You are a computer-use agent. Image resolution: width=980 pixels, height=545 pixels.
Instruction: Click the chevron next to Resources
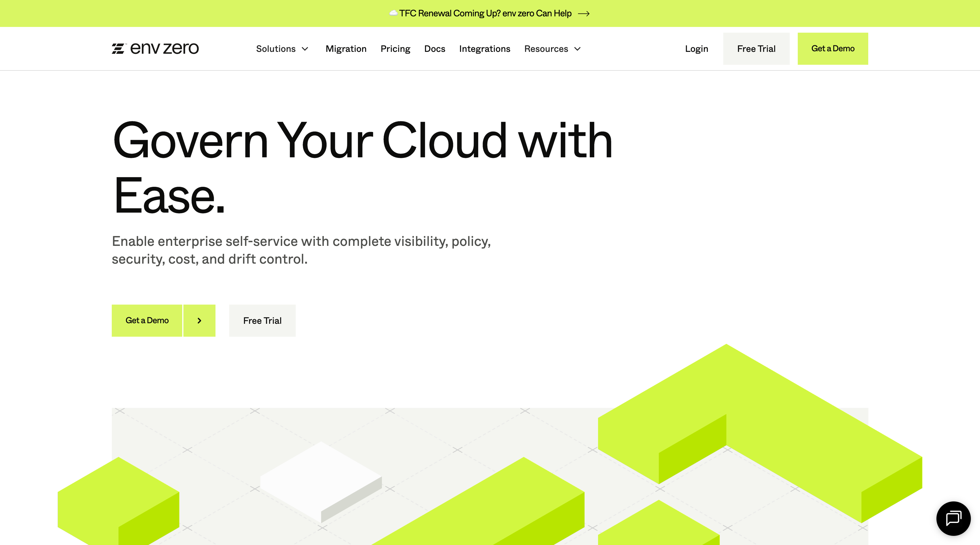[577, 49]
